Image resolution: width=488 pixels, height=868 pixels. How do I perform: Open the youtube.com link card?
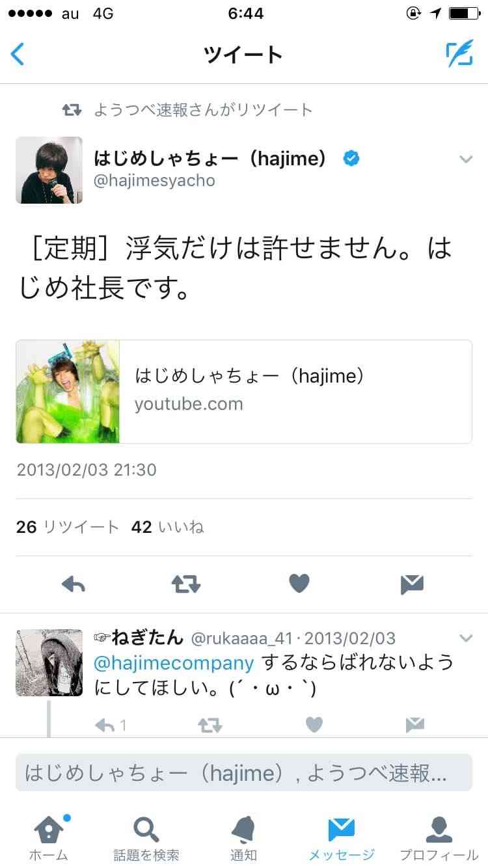(x=244, y=392)
